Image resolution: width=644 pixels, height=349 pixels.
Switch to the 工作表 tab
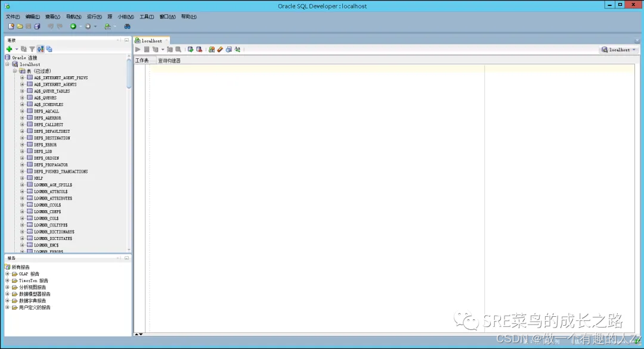point(142,61)
